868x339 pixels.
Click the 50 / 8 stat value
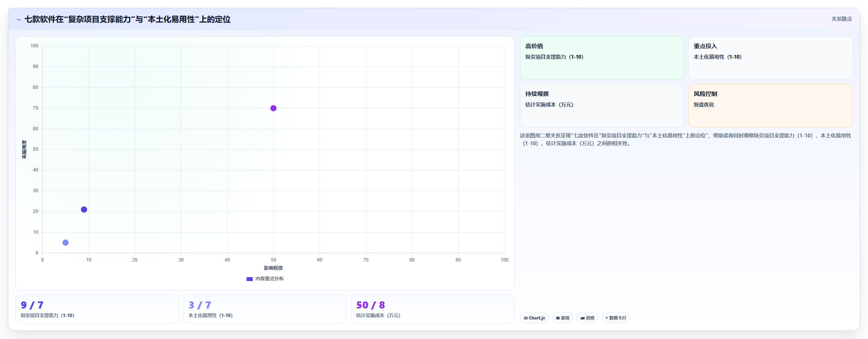[x=370, y=305]
